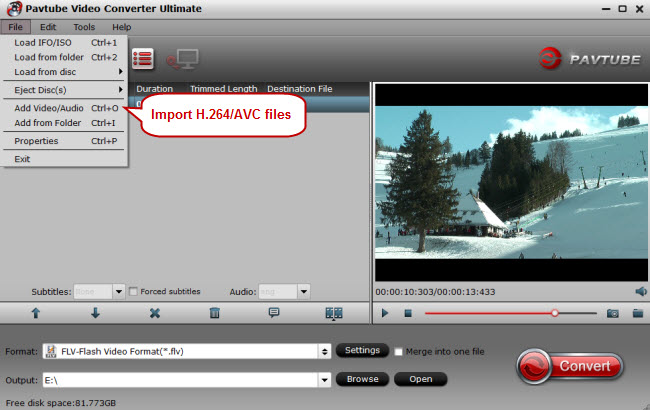Stop the preview playback
Image resolution: width=650 pixels, height=410 pixels.
pos(408,313)
